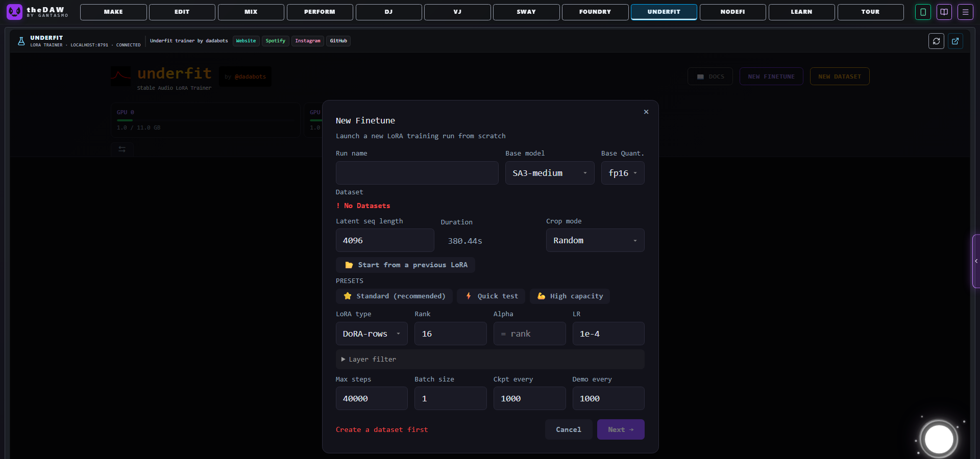
Task: Switch to the SWAY tab
Action: point(526,12)
